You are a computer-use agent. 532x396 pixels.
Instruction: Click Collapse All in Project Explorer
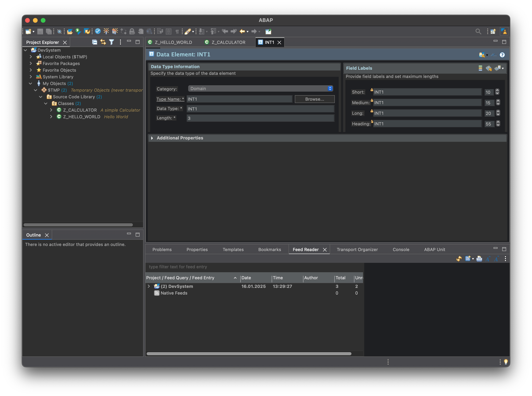pos(94,42)
